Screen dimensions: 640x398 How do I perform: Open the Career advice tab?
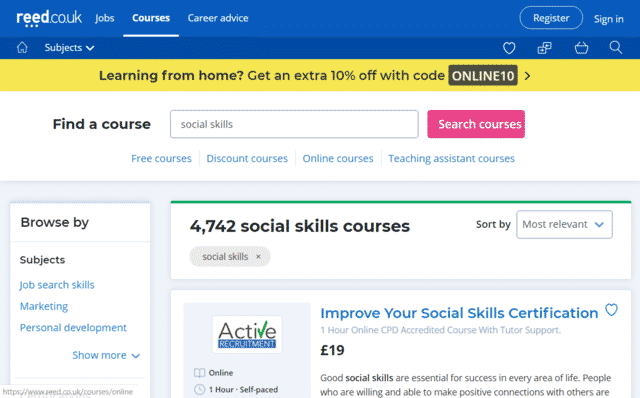(218, 18)
